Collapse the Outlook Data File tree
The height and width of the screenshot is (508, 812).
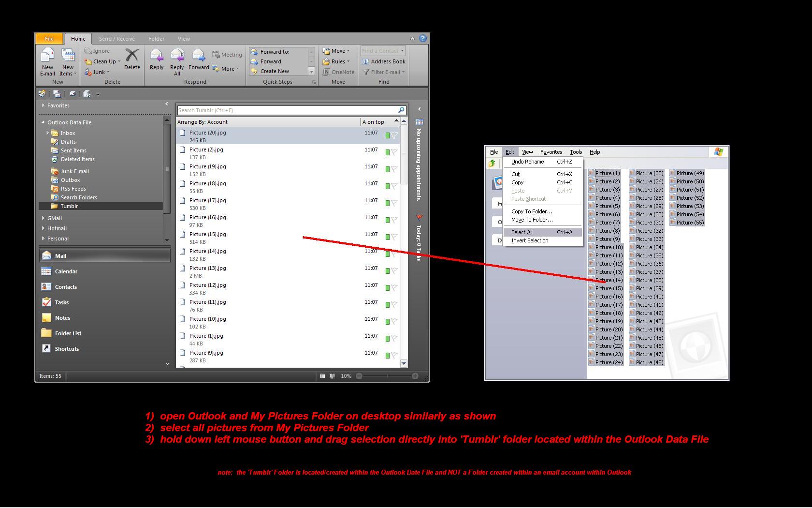coord(43,122)
